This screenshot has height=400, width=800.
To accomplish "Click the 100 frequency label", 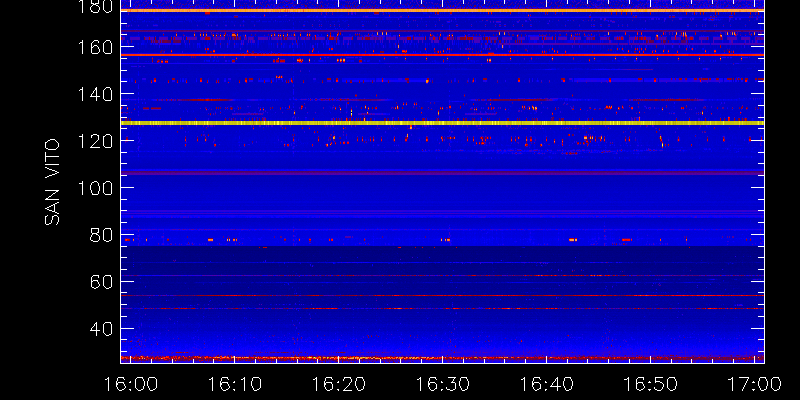I will (x=94, y=188).
